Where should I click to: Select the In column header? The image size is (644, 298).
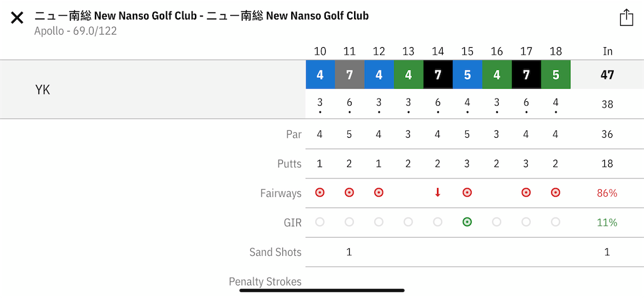click(x=608, y=52)
